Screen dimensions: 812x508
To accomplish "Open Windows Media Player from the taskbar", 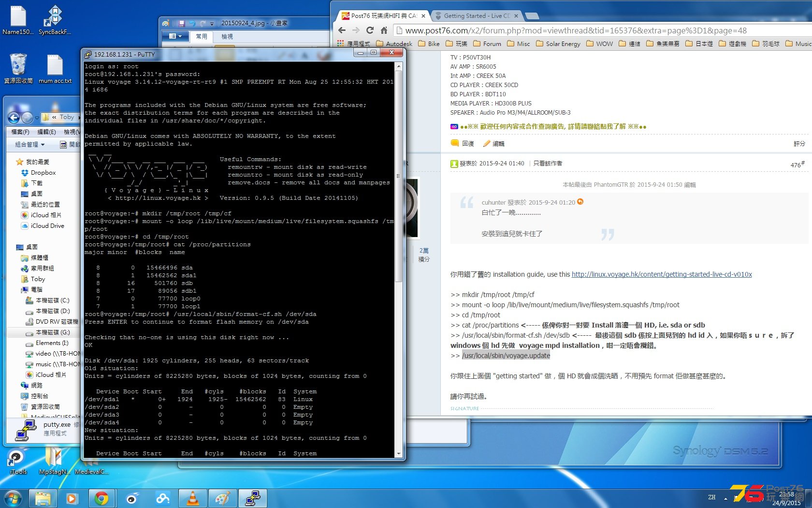I will tap(72, 498).
